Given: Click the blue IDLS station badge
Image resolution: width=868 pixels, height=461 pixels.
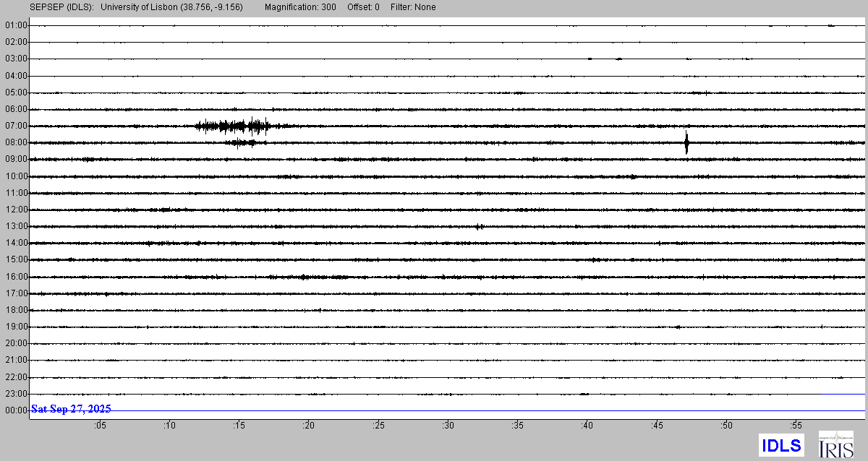Looking at the screenshot, I should coord(781,445).
